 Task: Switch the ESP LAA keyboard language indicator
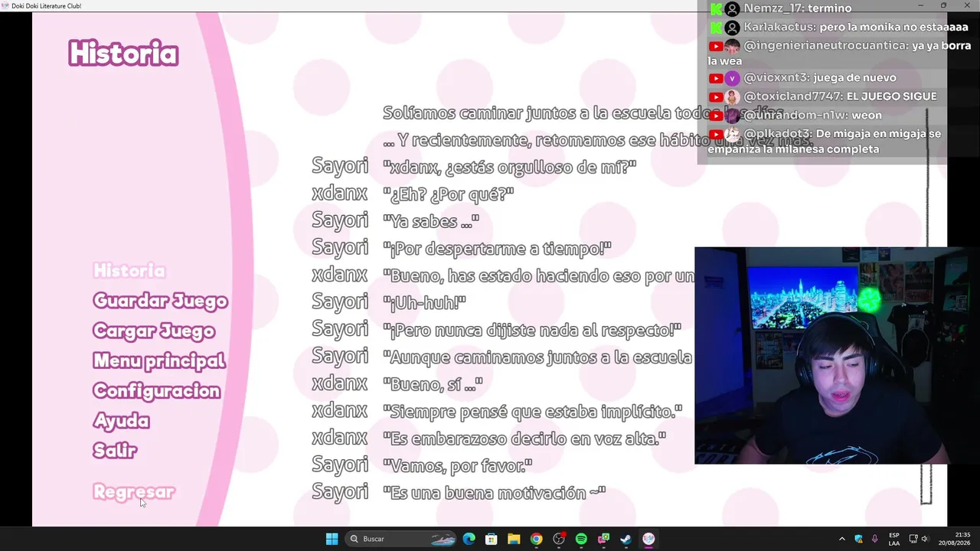pyautogui.click(x=894, y=539)
